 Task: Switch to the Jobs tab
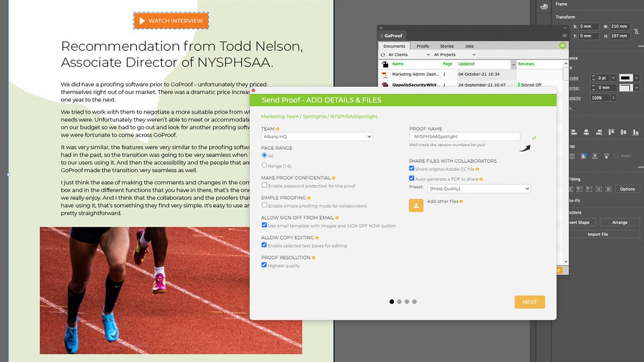pyautogui.click(x=469, y=46)
